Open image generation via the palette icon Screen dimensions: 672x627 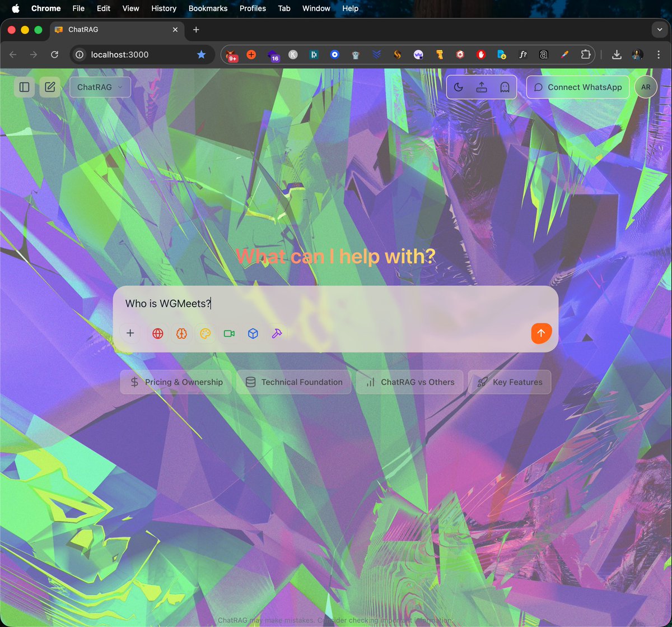205,333
